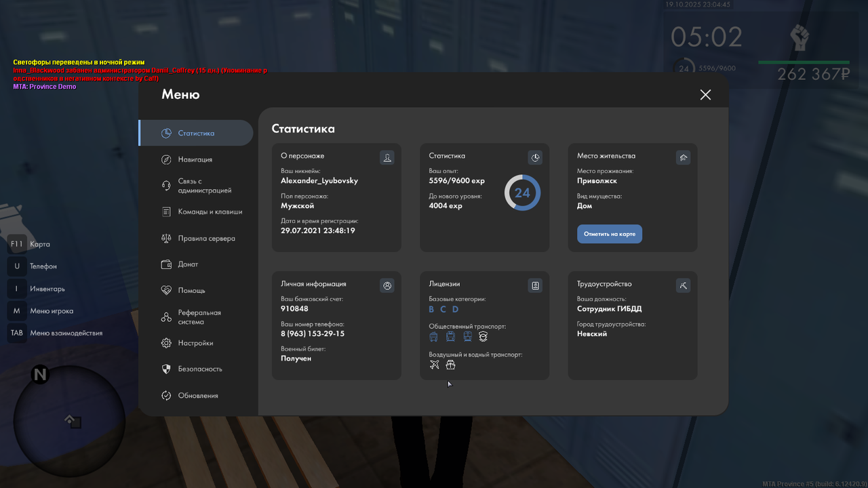Screen dimensions: 868x488
Task: Click the Приволжск residence value
Action: pos(597,181)
